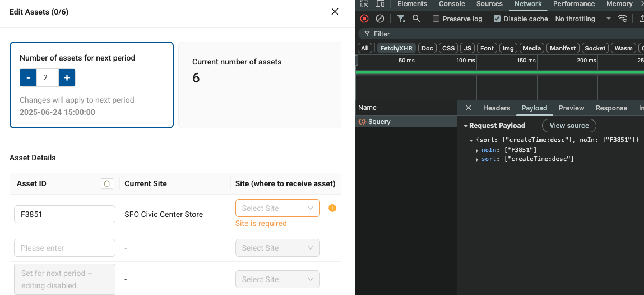Image resolution: width=644 pixels, height=295 pixels.
Task: Click the DevTools inspect element icon
Action: (x=364, y=4)
